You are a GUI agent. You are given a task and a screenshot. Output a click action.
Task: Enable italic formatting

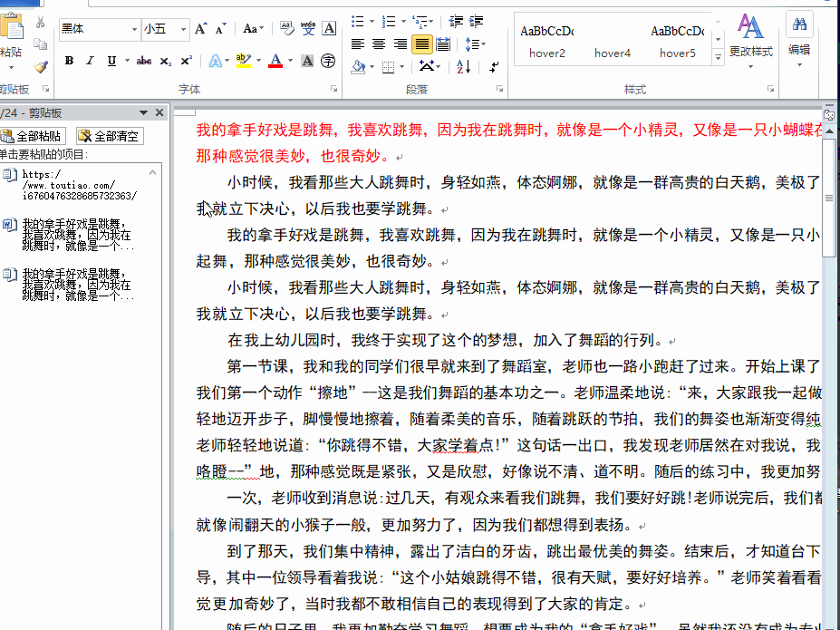point(90,61)
